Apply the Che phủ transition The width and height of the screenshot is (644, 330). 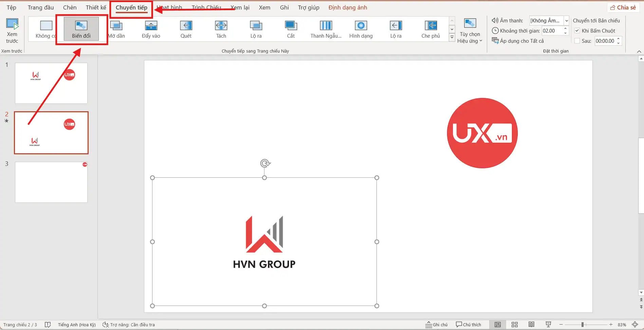430,29
